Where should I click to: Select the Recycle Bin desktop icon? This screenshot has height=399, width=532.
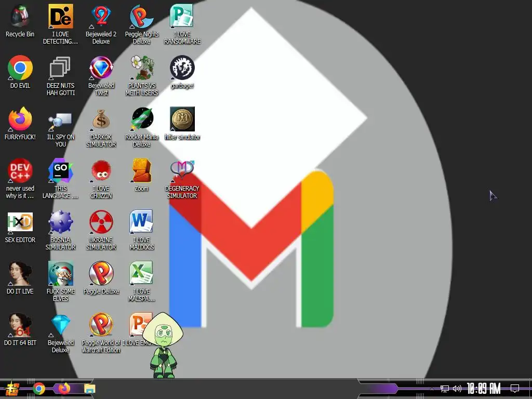click(20, 16)
